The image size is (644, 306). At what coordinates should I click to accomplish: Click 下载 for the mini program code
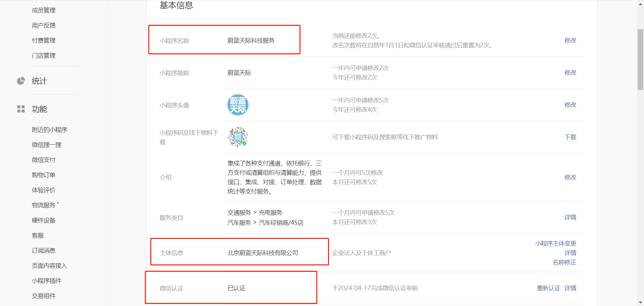570,137
